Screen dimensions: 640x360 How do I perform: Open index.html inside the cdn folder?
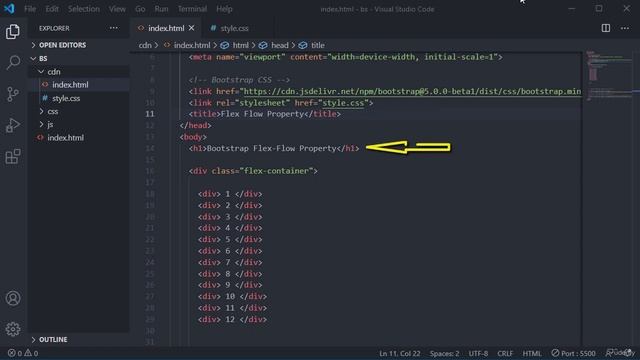[70, 85]
